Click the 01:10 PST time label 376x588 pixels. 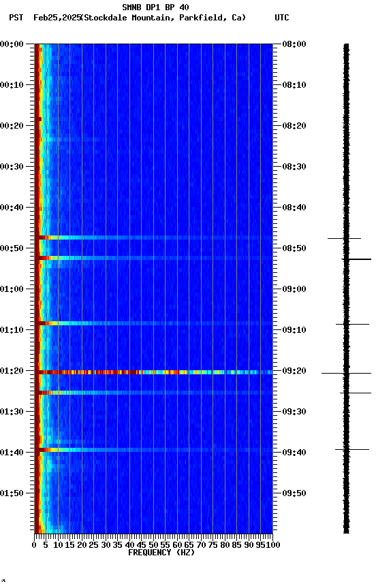12,330
